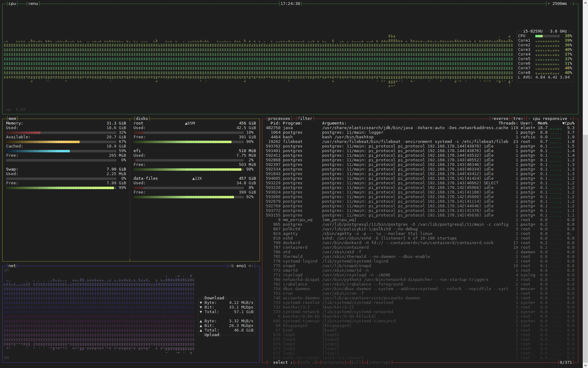588x368 pixels.
Task: Click the plus to increase update interval
Action: (549, 4)
